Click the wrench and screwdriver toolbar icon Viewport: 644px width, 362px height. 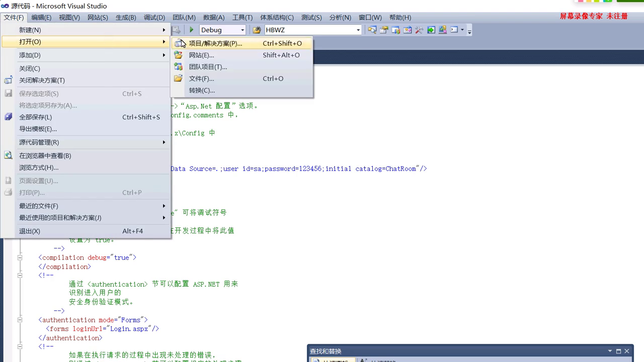pos(419,30)
